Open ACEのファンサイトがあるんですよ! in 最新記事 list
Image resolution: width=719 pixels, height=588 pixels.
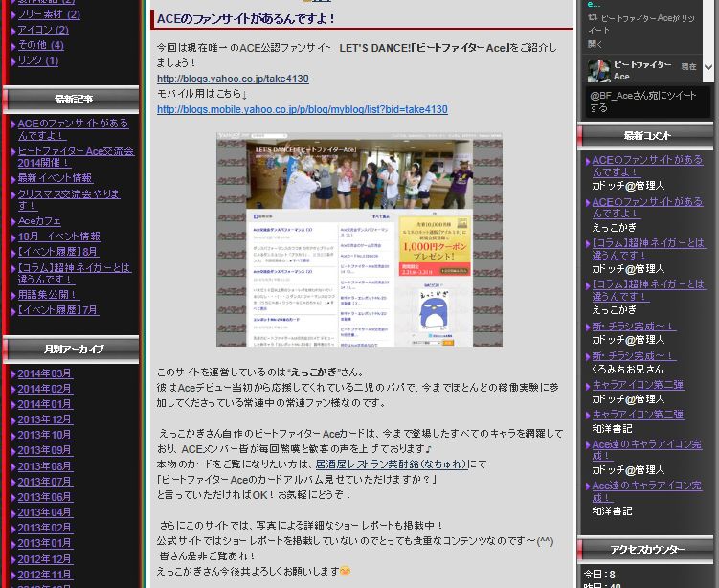(73, 129)
